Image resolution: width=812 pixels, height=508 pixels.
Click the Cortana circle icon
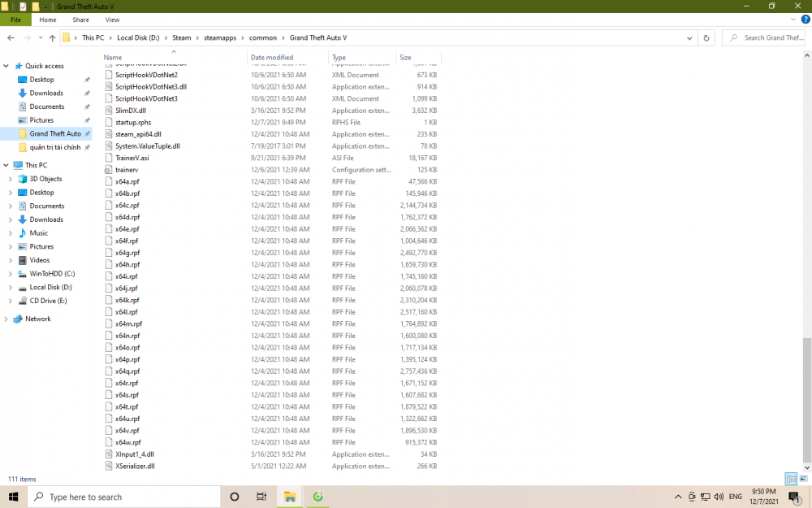tap(235, 497)
